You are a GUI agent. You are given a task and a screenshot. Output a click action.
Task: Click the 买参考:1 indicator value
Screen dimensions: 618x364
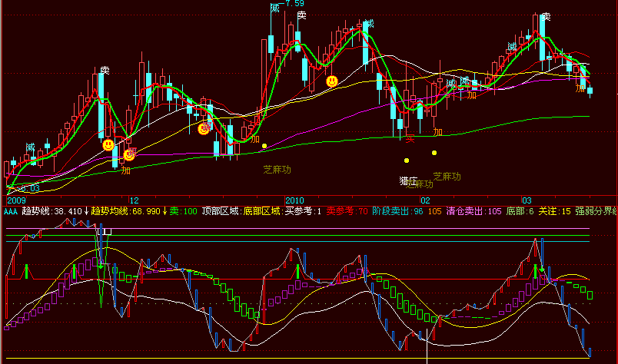coord(303,211)
